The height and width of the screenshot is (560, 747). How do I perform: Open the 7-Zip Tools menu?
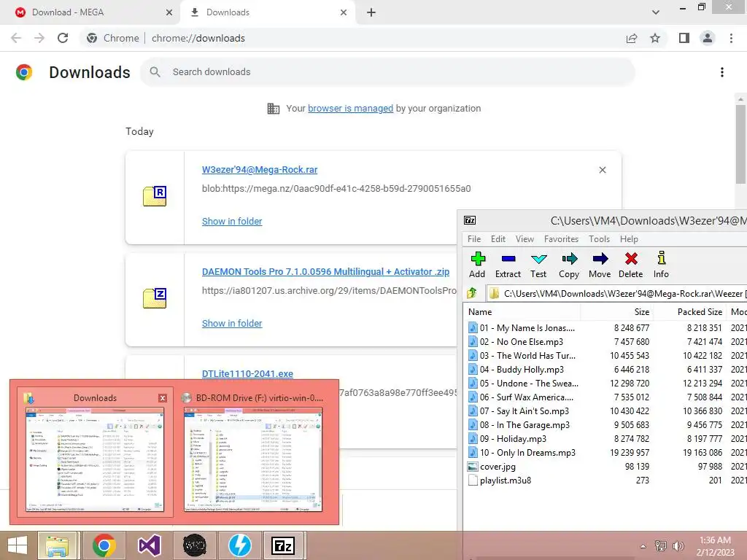coord(600,239)
